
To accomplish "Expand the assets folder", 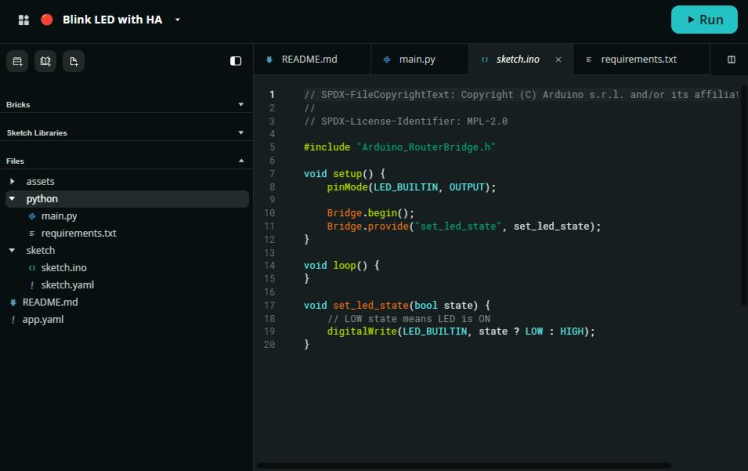I will pyautogui.click(x=12, y=181).
